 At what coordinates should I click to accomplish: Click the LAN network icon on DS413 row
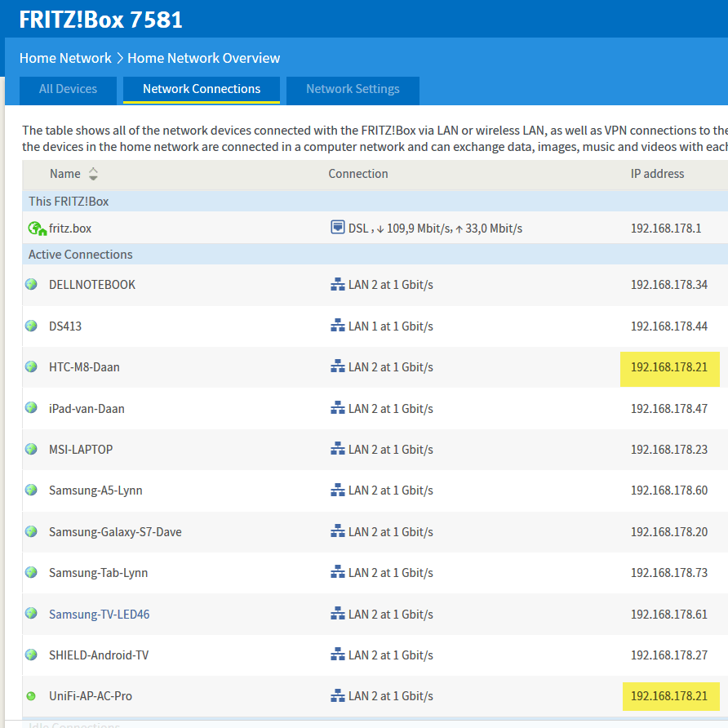point(337,326)
